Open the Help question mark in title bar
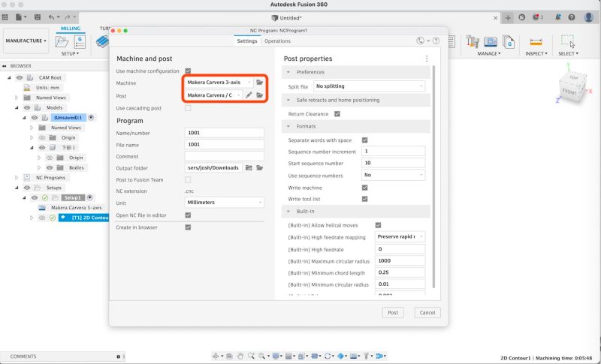Viewport: 601px width, 364px height. click(x=572, y=17)
